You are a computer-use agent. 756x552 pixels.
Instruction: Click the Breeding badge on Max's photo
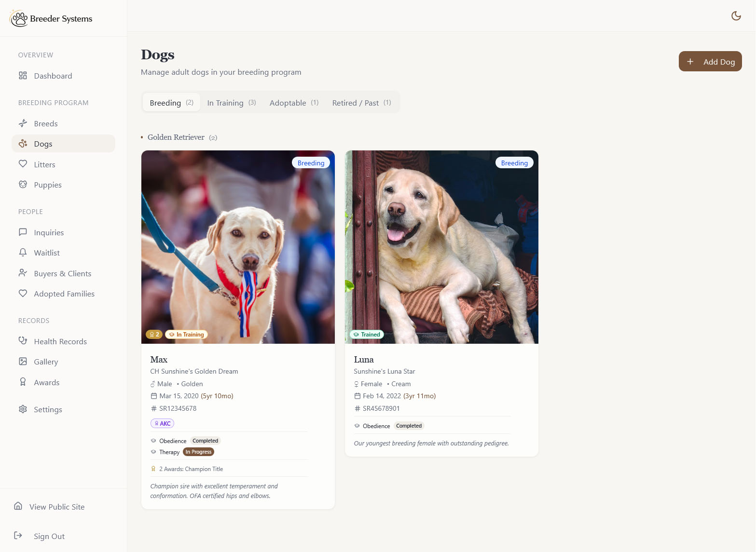point(311,163)
